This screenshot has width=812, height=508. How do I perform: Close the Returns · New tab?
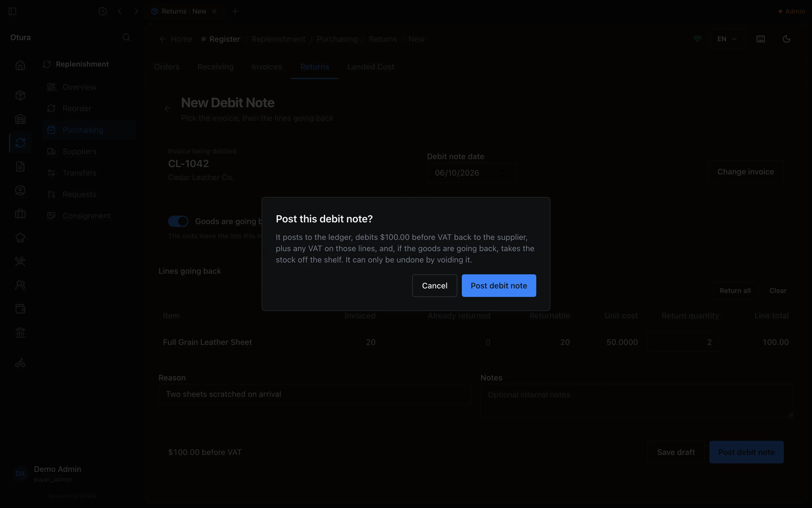(x=214, y=11)
